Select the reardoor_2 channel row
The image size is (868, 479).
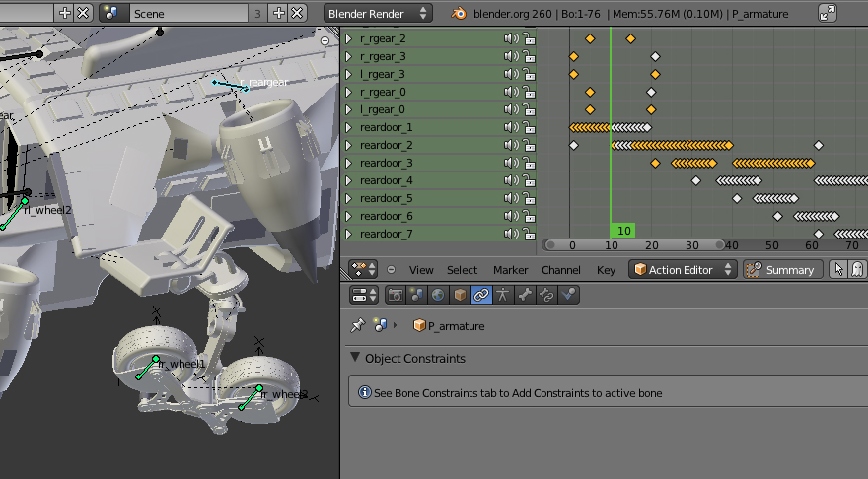pyautogui.click(x=440, y=145)
